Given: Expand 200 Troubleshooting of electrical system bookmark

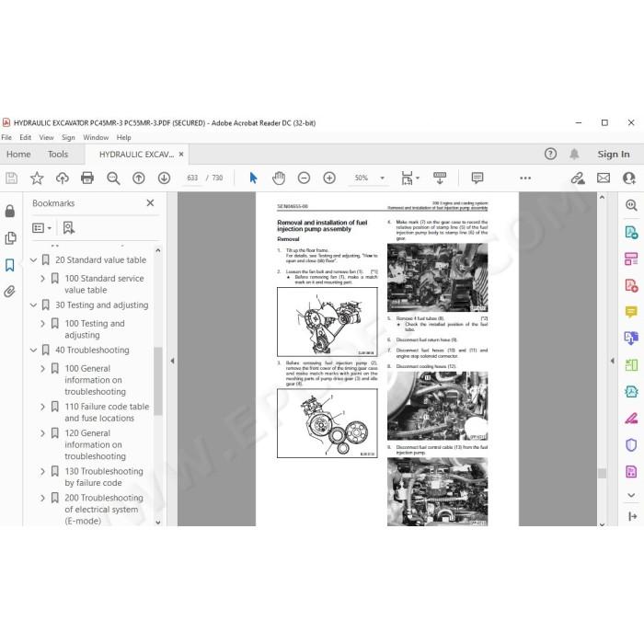Looking at the screenshot, I should (42, 498).
